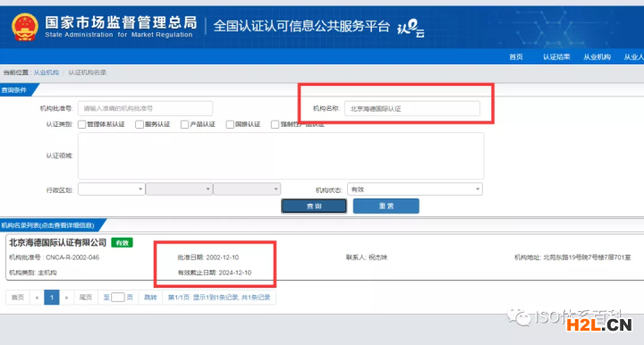Click the national emblem logo
The width and height of the screenshot is (644, 345).
click(x=25, y=27)
